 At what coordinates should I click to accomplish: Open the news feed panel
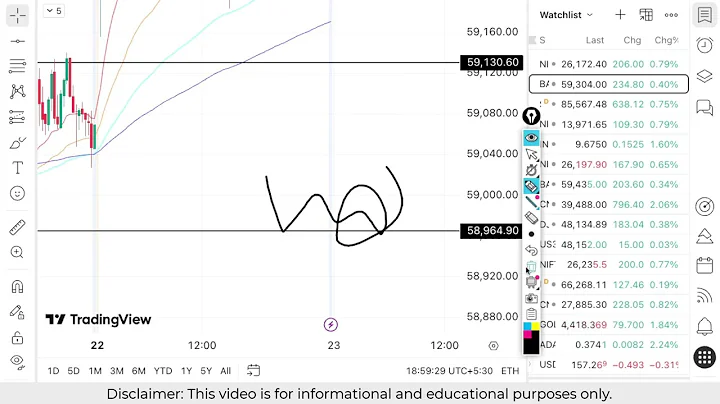coord(705,296)
